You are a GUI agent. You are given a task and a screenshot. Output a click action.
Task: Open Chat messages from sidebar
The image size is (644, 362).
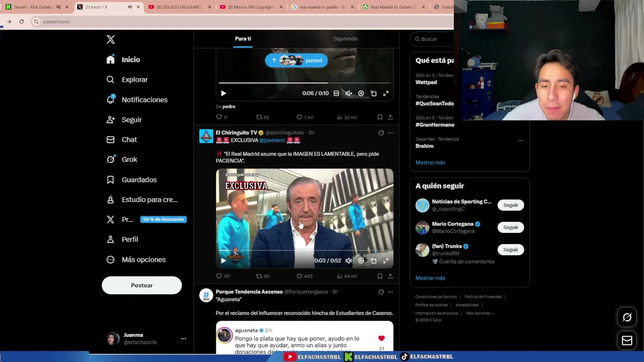[121, 139]
